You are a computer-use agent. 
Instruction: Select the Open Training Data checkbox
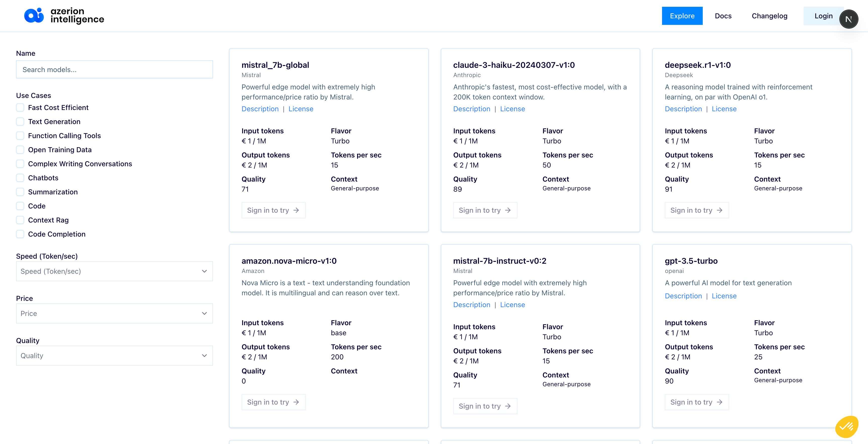20,150
